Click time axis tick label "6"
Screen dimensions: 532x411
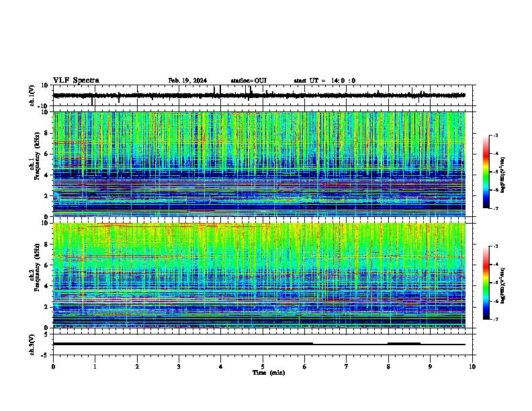tap(305, 367)
